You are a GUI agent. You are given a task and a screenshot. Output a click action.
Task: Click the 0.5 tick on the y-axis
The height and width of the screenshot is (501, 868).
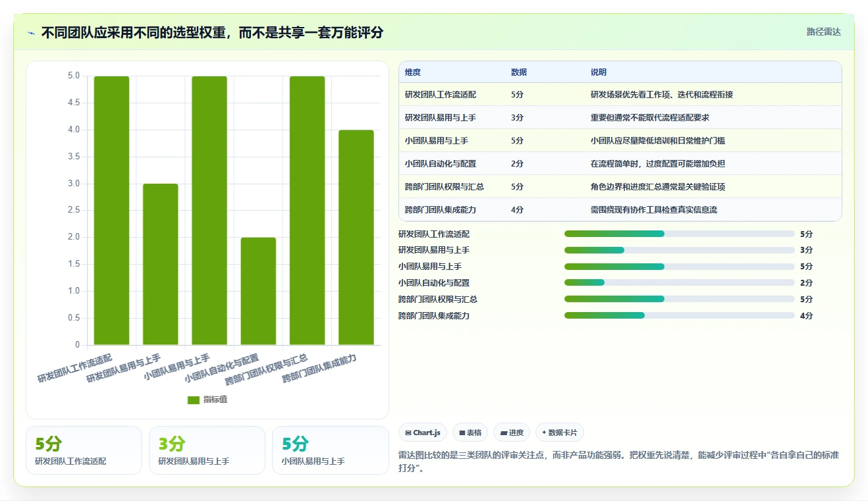click(x=73, y=318)
